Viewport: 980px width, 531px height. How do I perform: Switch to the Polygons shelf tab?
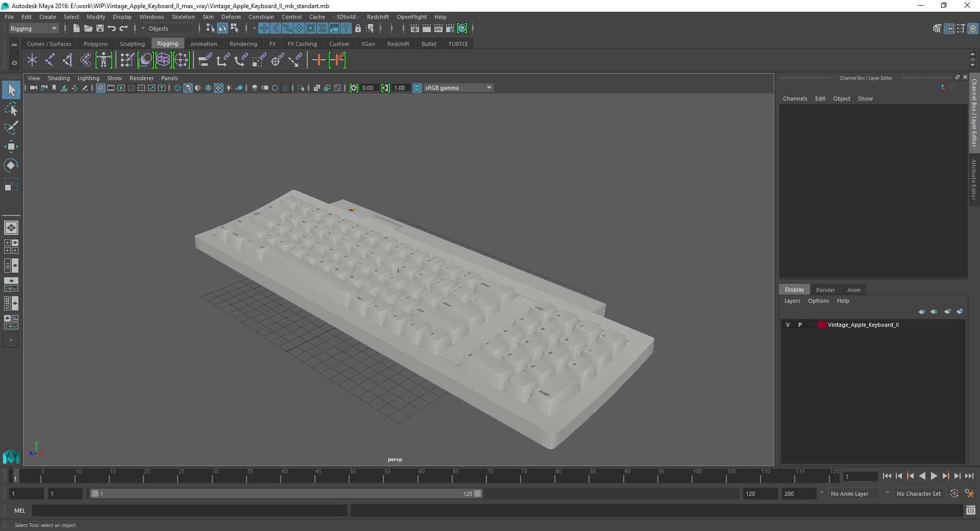(x=95, y=44)
